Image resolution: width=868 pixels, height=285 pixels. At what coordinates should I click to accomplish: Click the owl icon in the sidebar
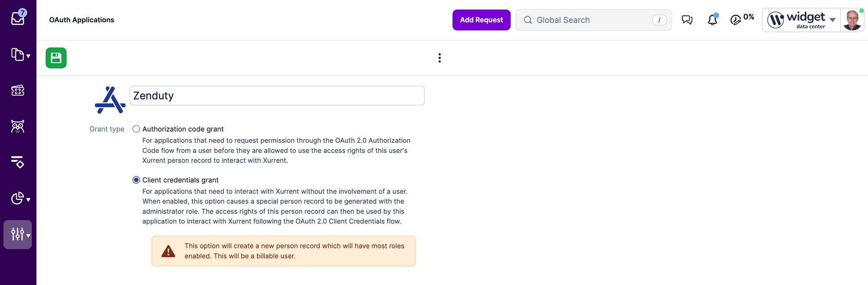[17, 126]
